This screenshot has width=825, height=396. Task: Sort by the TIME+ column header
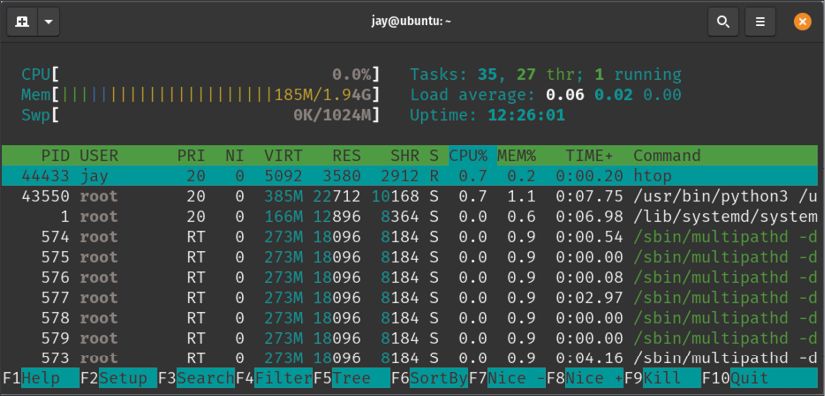pyautogui.click(x=589, y=156)
